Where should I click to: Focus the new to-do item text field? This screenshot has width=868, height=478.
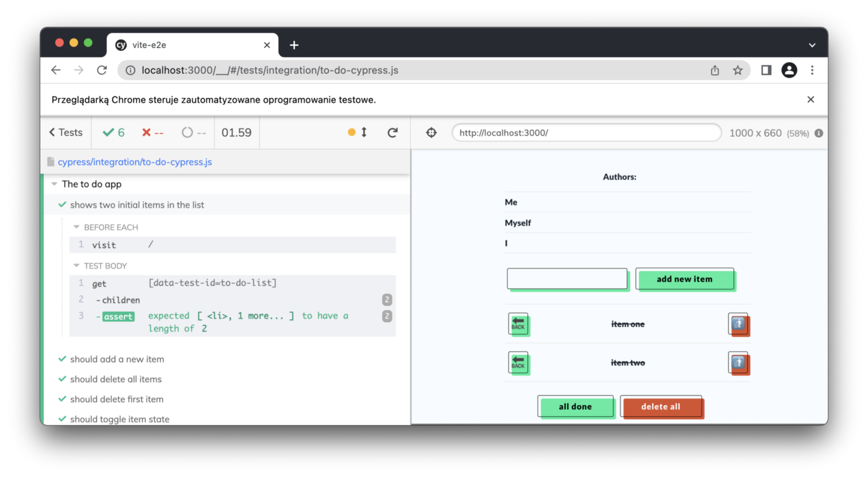coord(567,279)
